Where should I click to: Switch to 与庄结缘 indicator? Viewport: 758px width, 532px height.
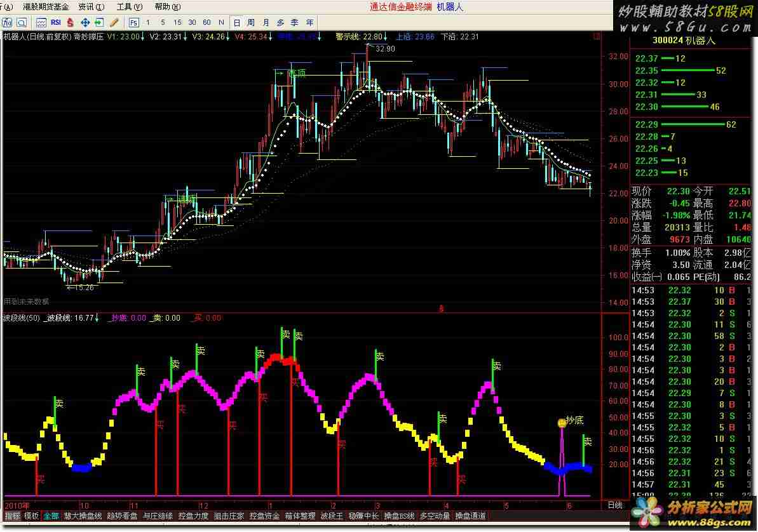(x=158, y=516)
